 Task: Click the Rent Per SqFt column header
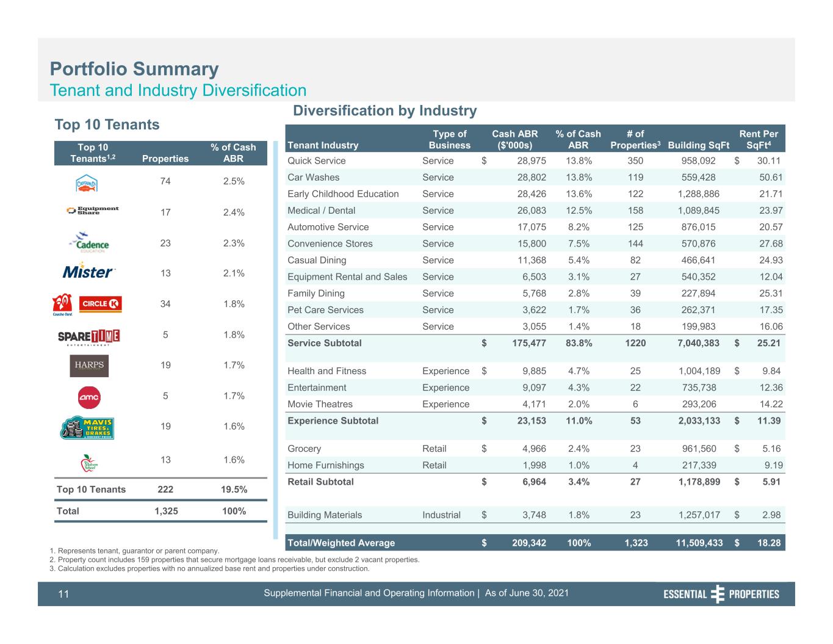pos(759,139)
